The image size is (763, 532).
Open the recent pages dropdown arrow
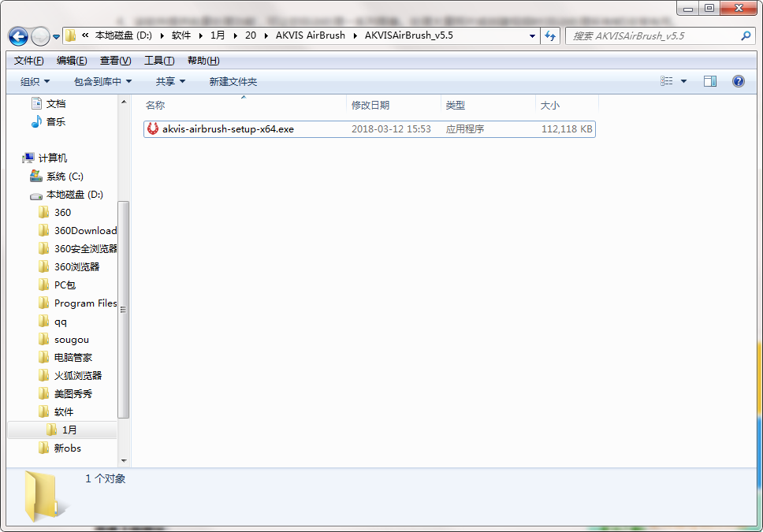[x=56, y=36]
